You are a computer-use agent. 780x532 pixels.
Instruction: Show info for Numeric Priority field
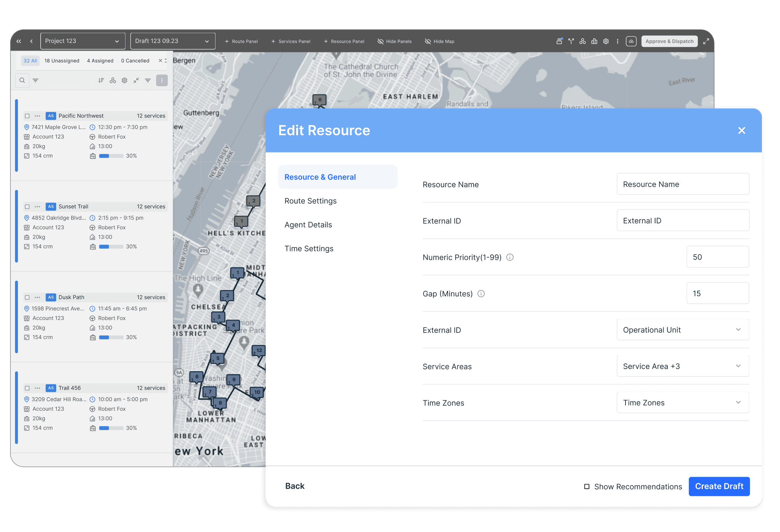(510, 257)
